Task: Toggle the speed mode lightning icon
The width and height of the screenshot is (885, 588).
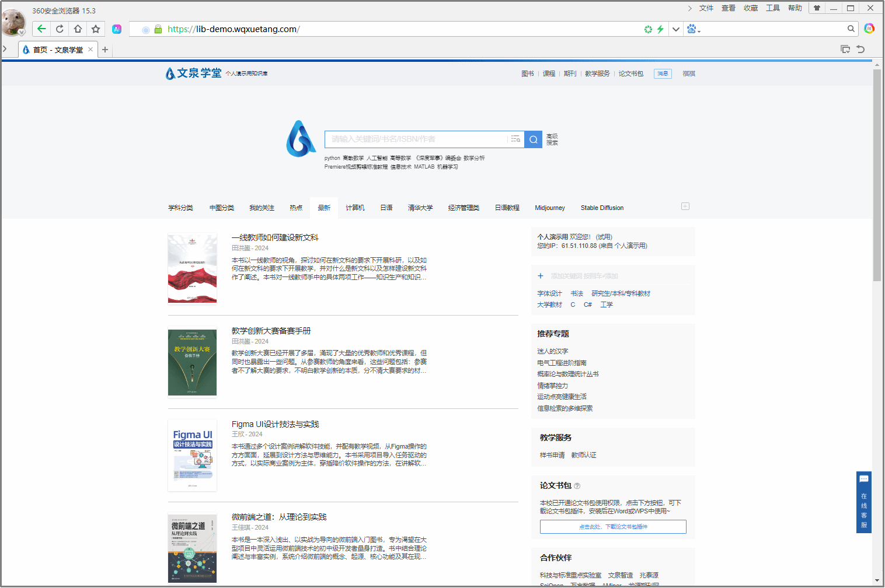Action: (x=660, y=29)
